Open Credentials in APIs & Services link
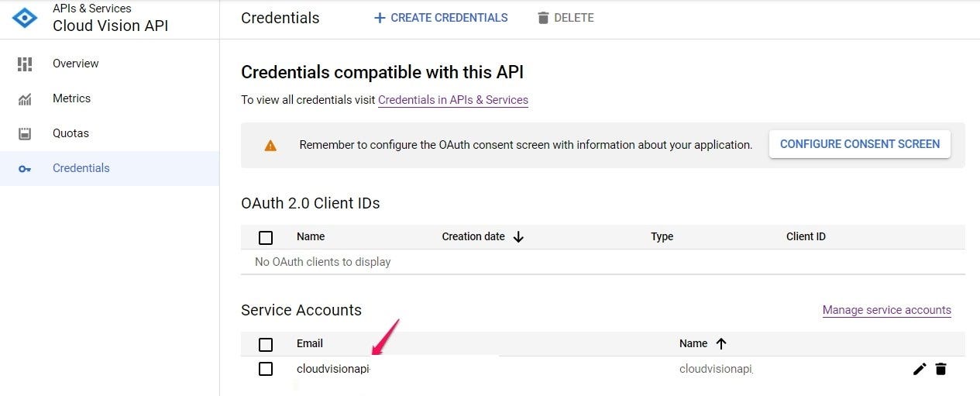The width and height of the screenshot is (980, 396). click(x=453, y=100)
